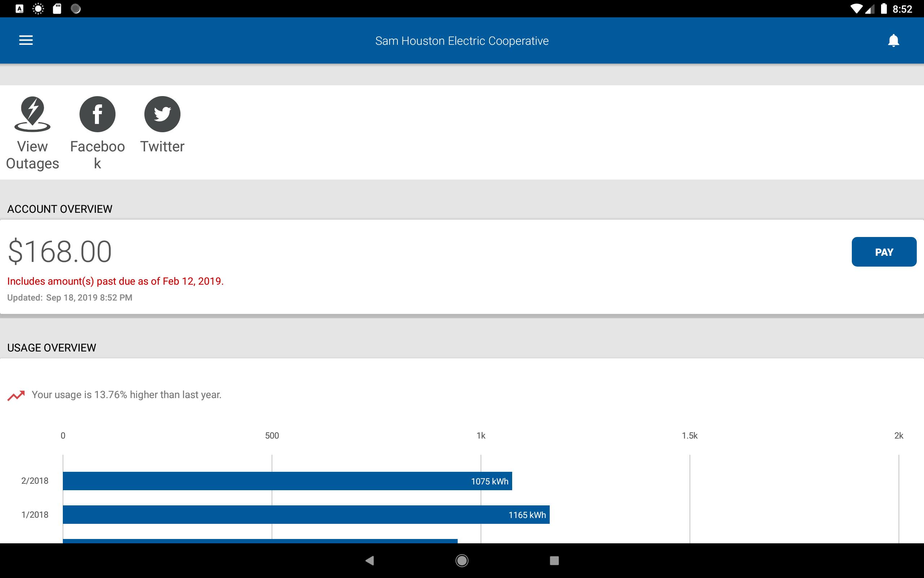Click the 500 axis tick label

pos(272,436)
